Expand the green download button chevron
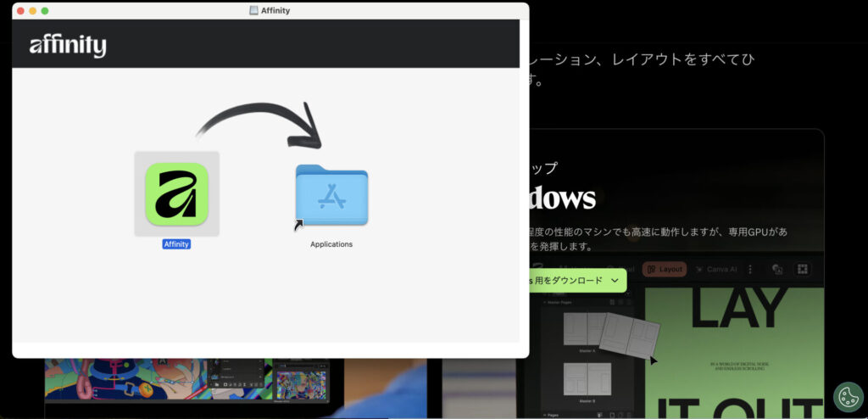This screenshot has width=868, height=419. [615, 280]
